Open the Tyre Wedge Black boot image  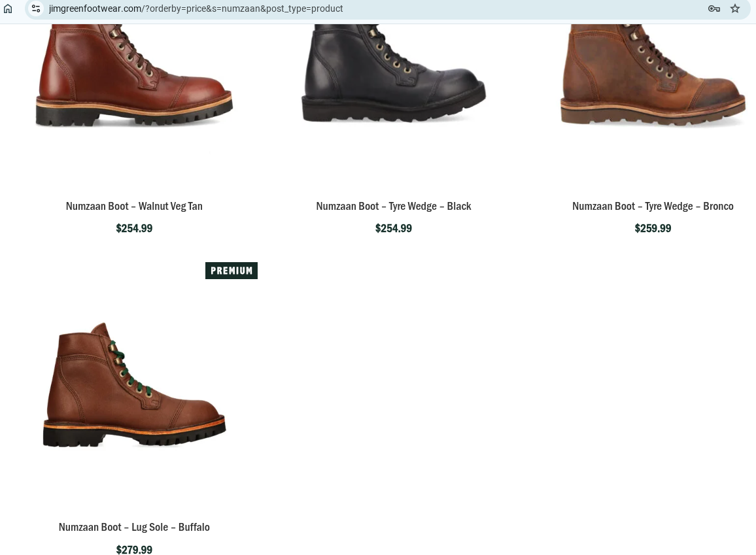(394, 73)
